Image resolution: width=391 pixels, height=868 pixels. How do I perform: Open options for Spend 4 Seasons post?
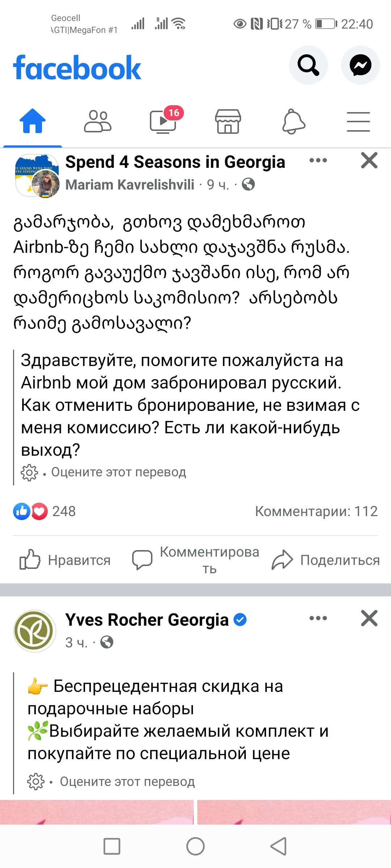pos(318,161)
